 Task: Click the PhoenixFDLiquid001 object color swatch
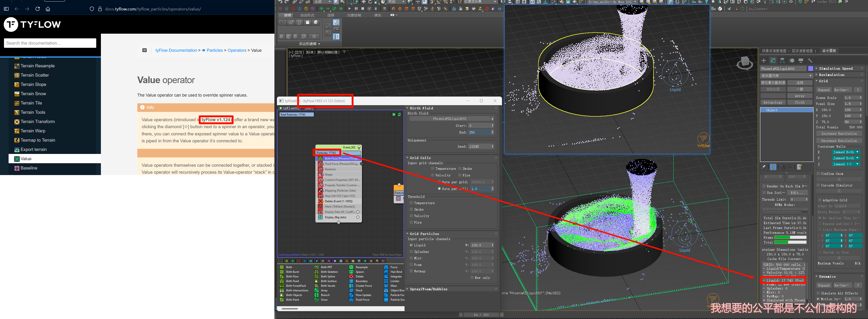(810, 68)
